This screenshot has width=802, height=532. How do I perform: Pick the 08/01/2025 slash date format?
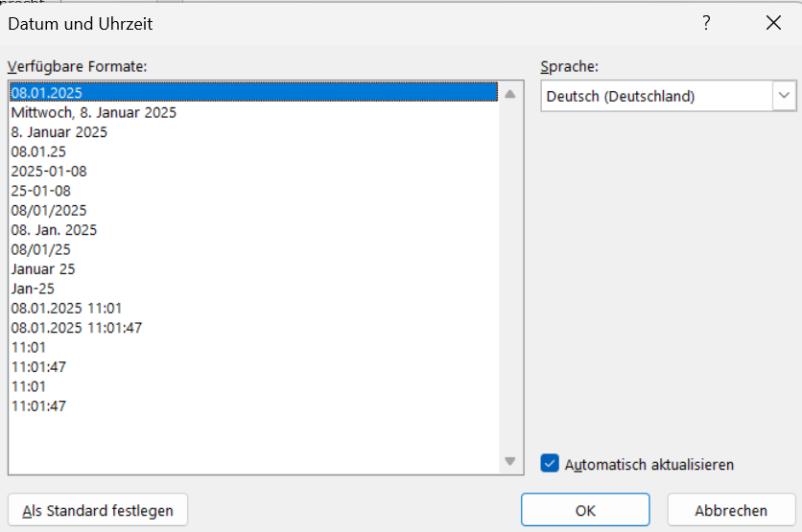pyautogui.click(x=49, y=210)
